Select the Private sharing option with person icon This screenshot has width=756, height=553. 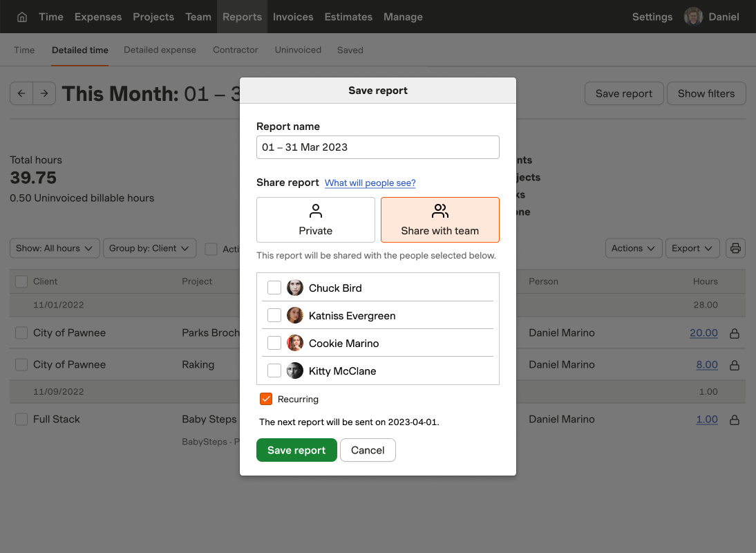pyautogui.click(x=315, y=219)
